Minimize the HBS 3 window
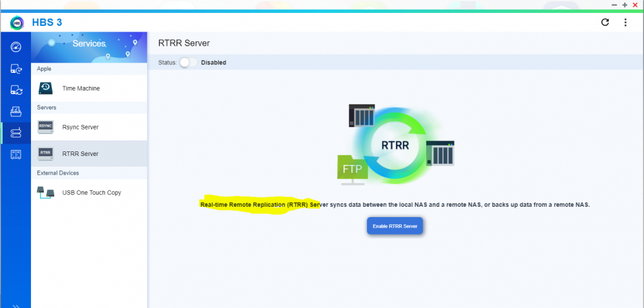The image size is (644, 308). 614,5
